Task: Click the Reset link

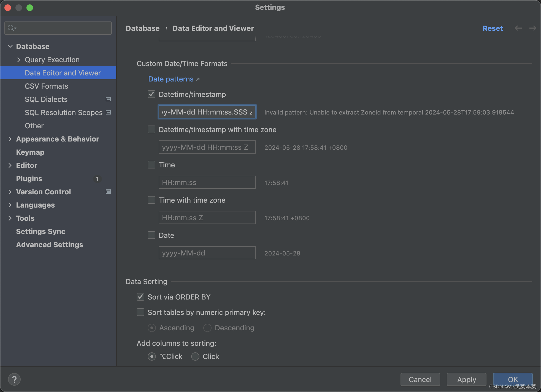Action: [x=493, y=28]
